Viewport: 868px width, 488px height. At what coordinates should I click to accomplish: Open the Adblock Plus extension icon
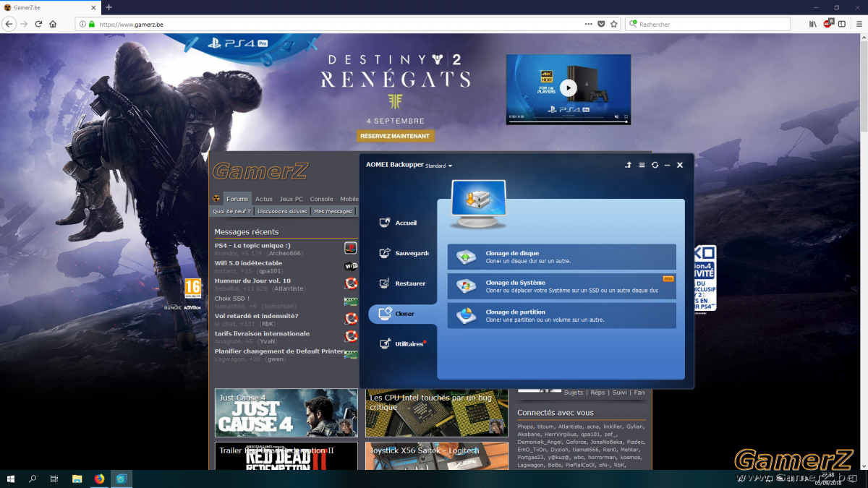827,24
